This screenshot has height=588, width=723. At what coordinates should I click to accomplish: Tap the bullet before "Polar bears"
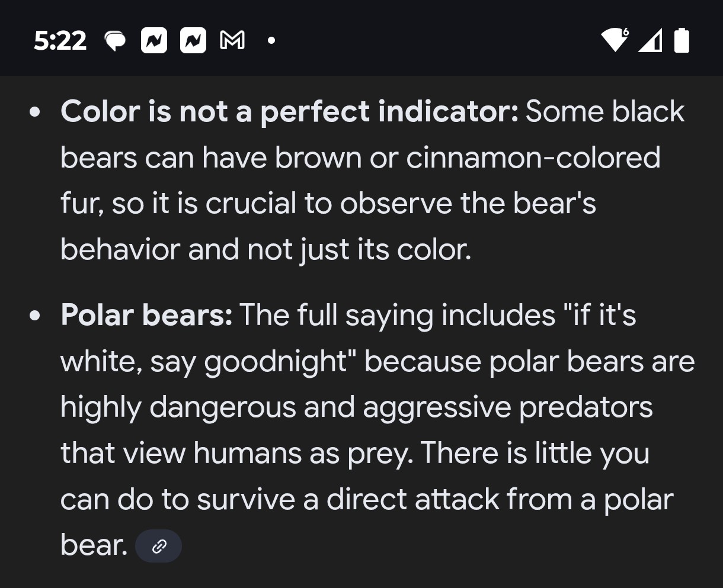pyautogui.click(x=36, y=316)
